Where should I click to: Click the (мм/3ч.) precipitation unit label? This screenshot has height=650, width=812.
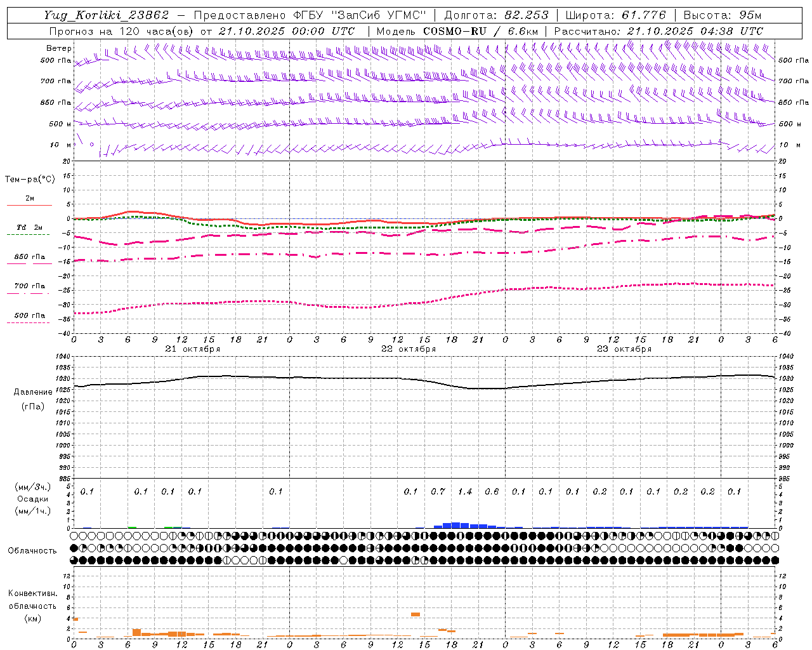click(33, 487)
